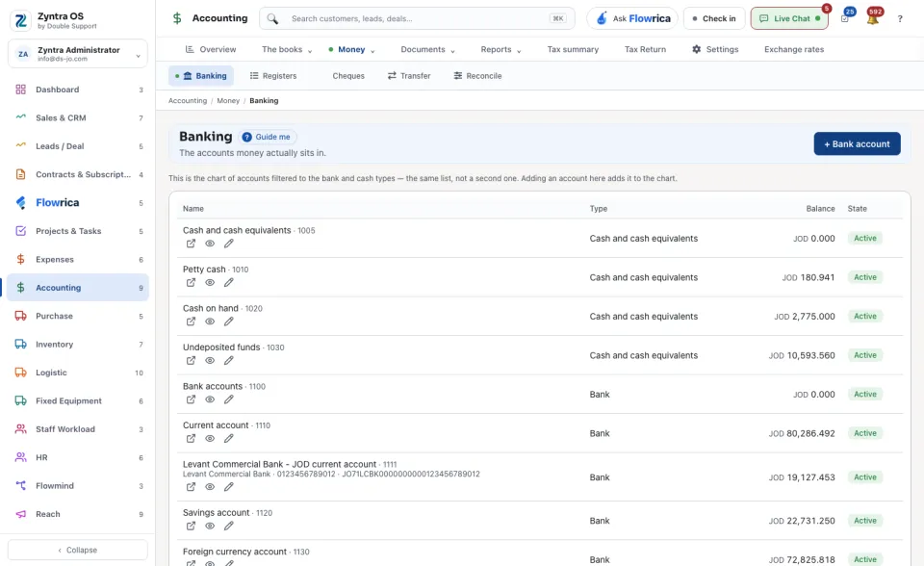Open Cash and cash equivalents 1005 link icon

click(191, 244)
